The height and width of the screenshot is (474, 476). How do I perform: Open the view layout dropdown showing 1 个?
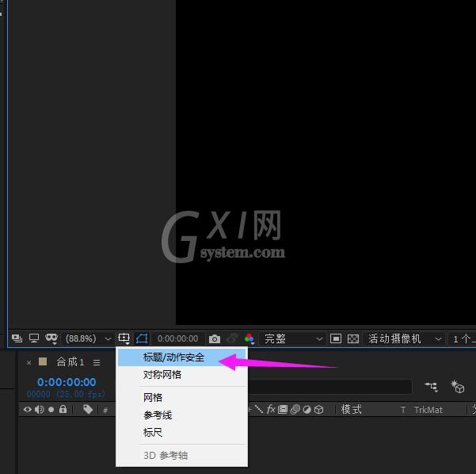click(463, 338)
